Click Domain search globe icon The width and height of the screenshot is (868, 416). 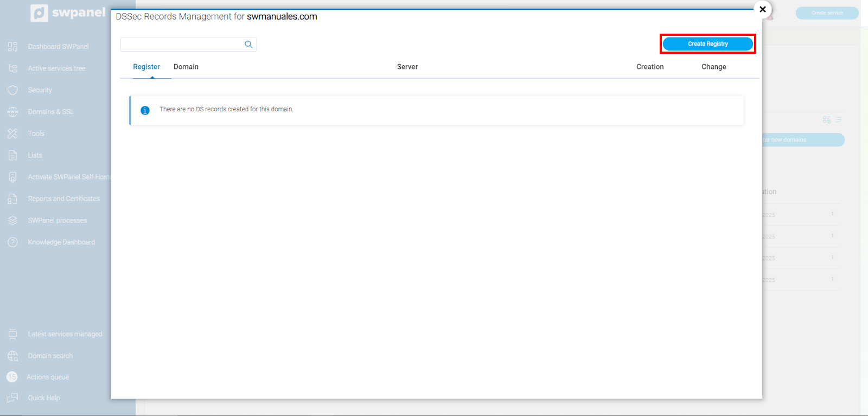coord(13,356)
